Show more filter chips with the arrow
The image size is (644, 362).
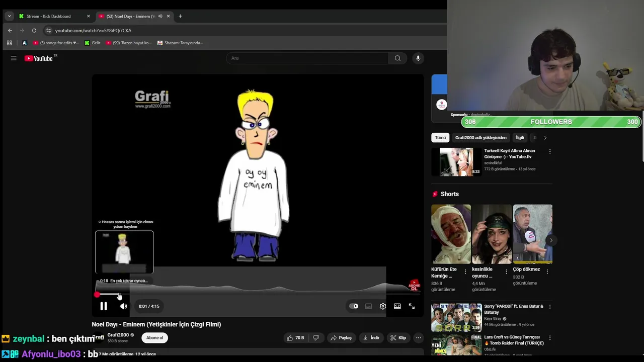[x=545, y=138]
